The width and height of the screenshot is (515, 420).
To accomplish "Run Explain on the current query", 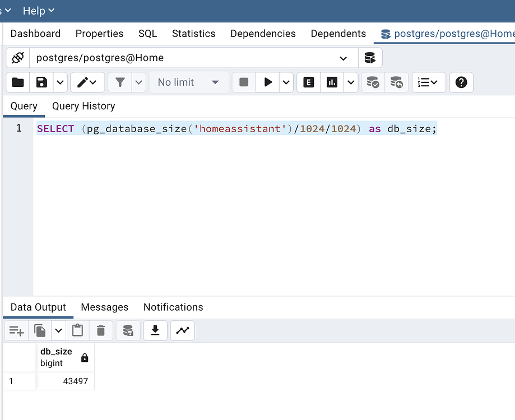I will click(x=308, y=82).
